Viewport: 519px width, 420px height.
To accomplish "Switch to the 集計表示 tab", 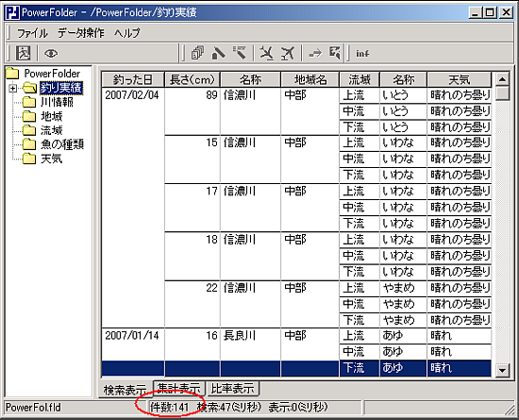I will (179, 388).
